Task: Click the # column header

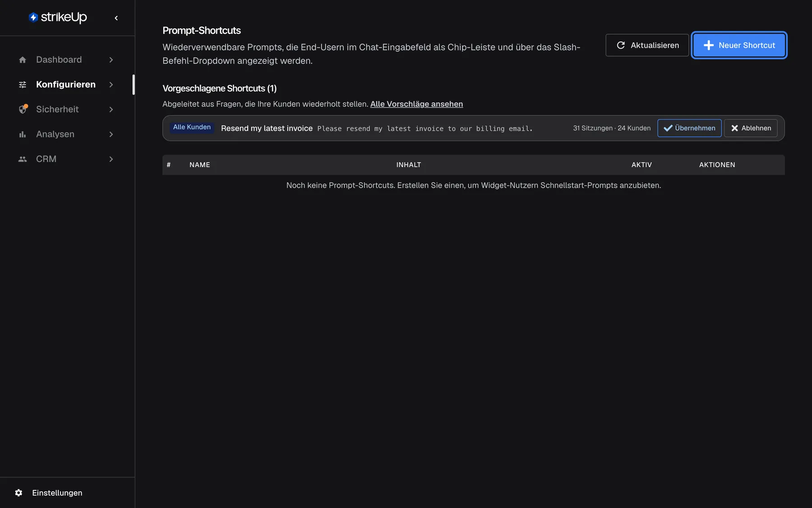Action: pyautogui.click(x=169, y=165)
